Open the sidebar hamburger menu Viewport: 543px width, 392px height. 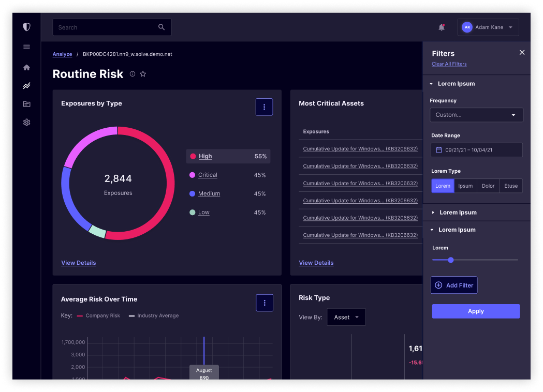[26, 47]
